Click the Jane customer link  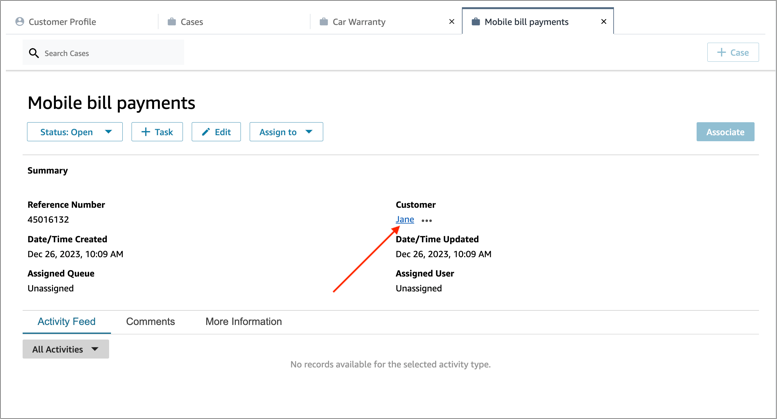pyautogui.click(x=404, y=219)
